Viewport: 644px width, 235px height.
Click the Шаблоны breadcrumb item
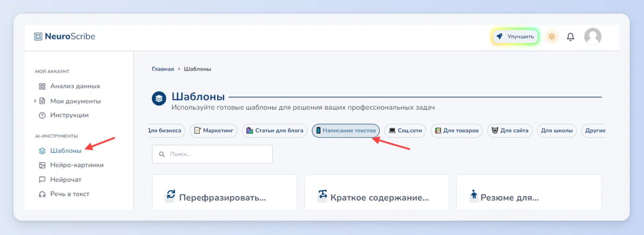(x=197, y=69)
